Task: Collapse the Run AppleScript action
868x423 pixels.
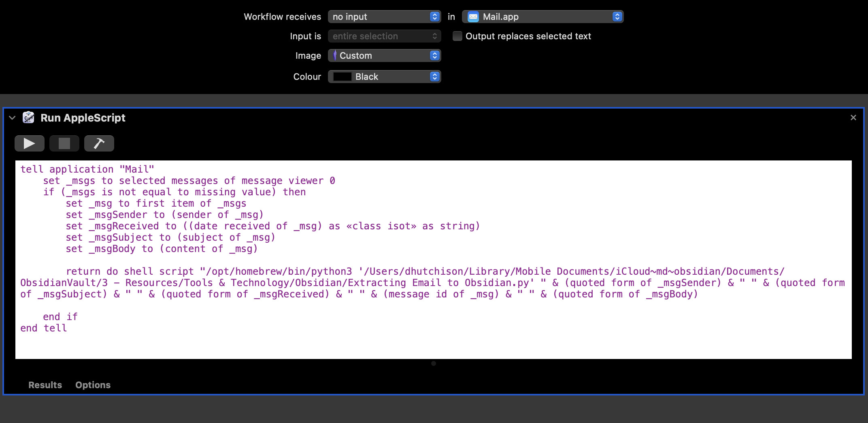Action: pyautogui.click(x=12, y=118)
